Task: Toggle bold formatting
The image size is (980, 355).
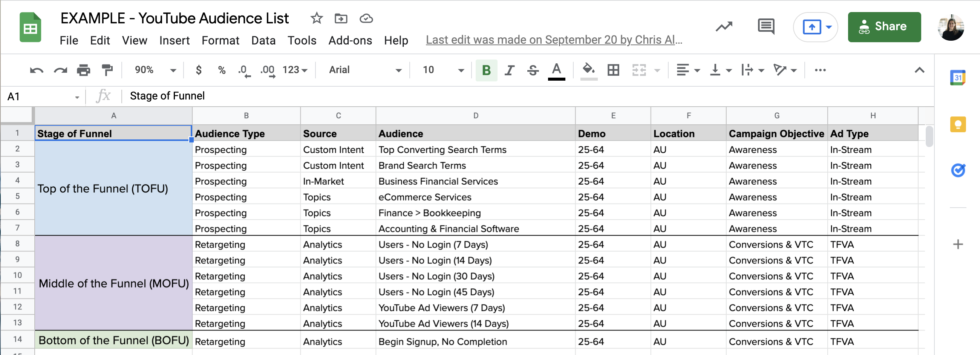Action: click(x=486, y=70)
